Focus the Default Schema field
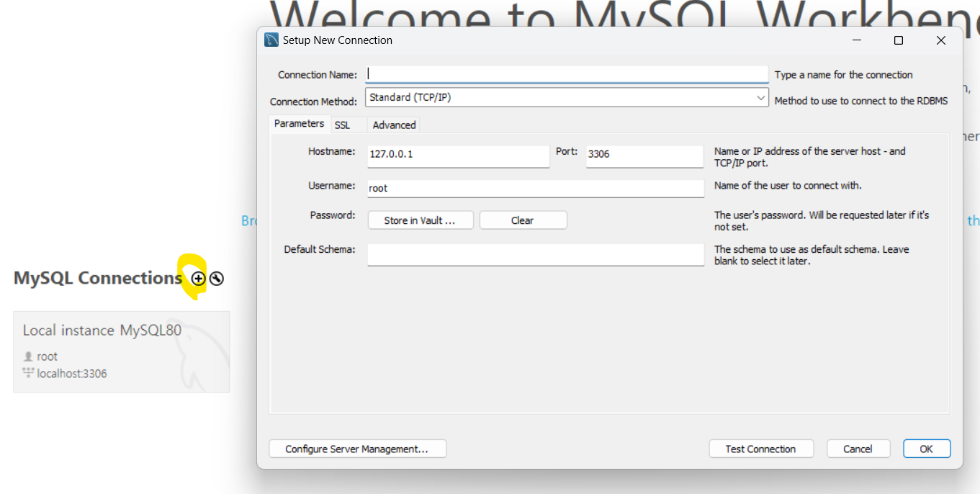Image resolution: width=980 pixels, height=494 pixels. pyautogui.click(x=536, y=254)
